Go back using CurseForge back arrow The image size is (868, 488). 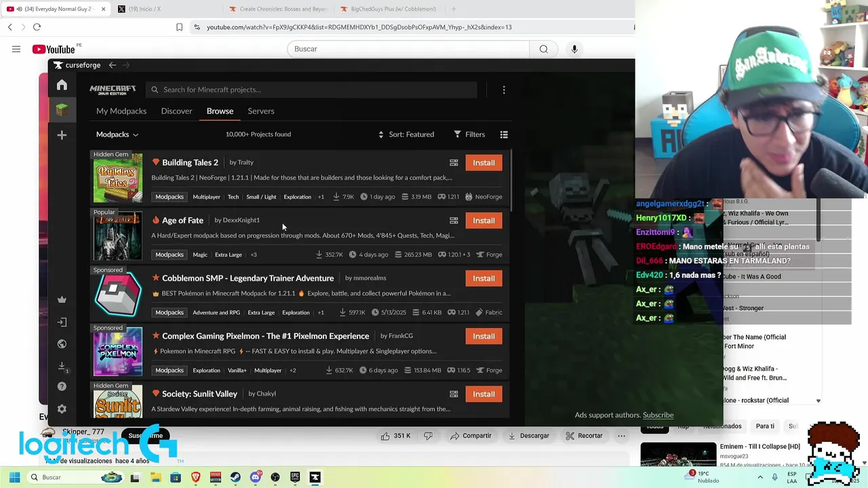[113, 65]
